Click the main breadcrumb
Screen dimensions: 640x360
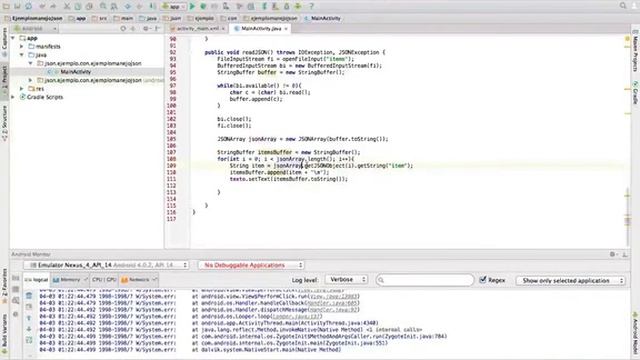(x=124, y=18)
